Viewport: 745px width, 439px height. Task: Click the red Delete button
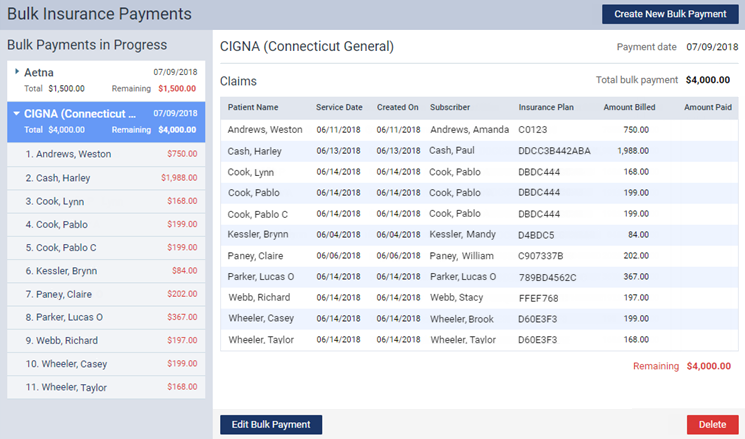click(712, 424)
